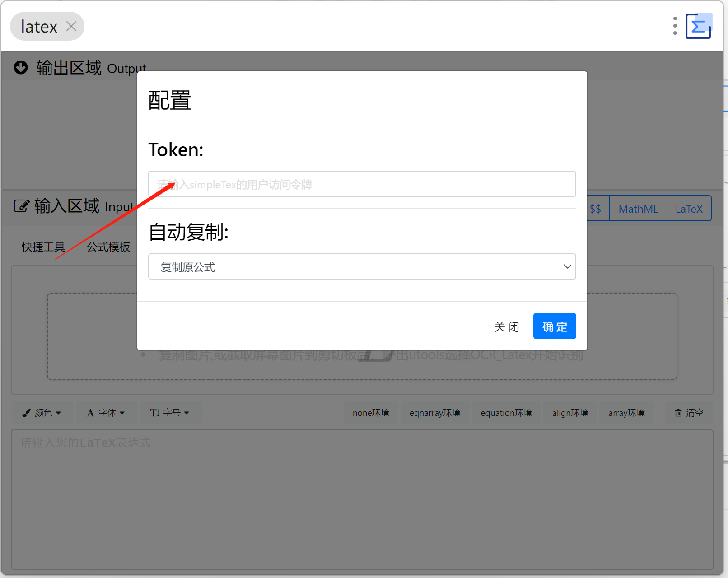Select the $$ output format button
This screenshot has width=728, height=578.
point(596,209)
